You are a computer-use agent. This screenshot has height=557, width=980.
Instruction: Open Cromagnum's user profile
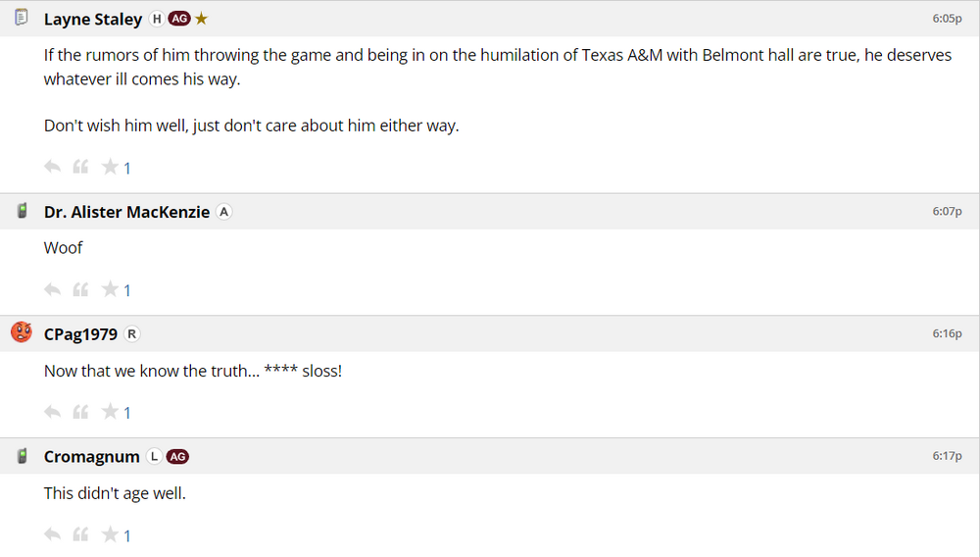pos(91,457)
